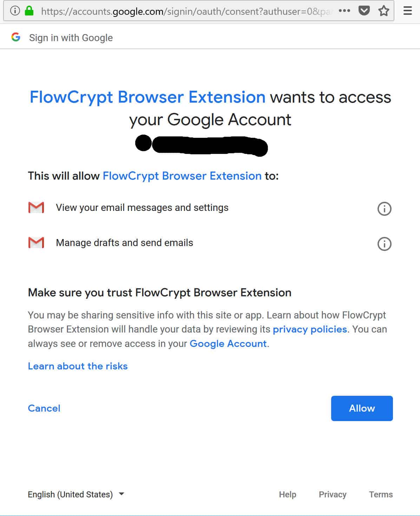This screenshot has width=420, height=516.
Task: Show info for viewing email messages permission
Action: (384, 208)
